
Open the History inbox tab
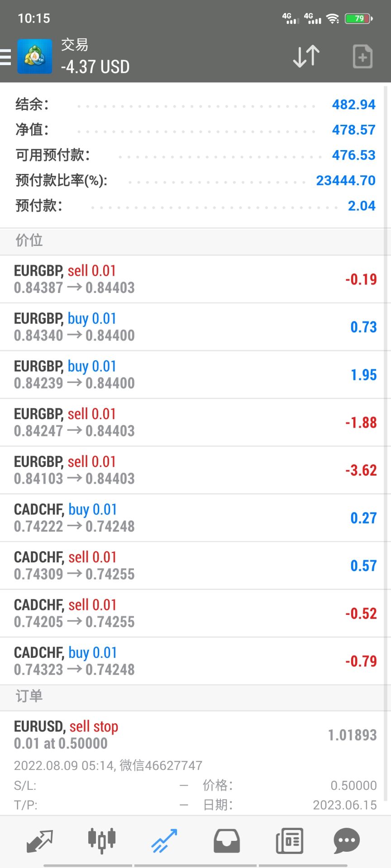[227, 841]
